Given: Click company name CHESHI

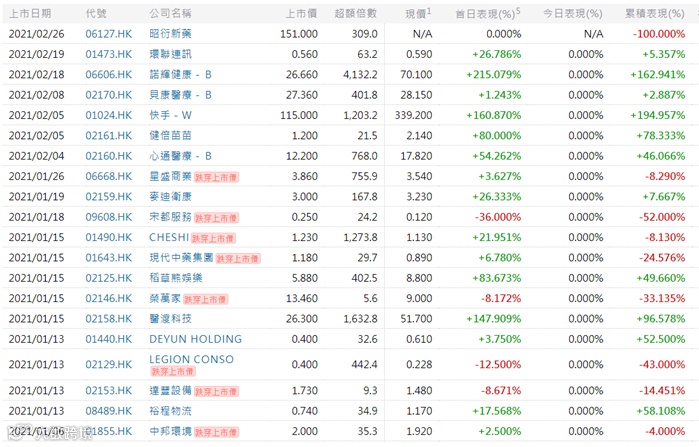Looking at the screenshot, I should point(169,238).
